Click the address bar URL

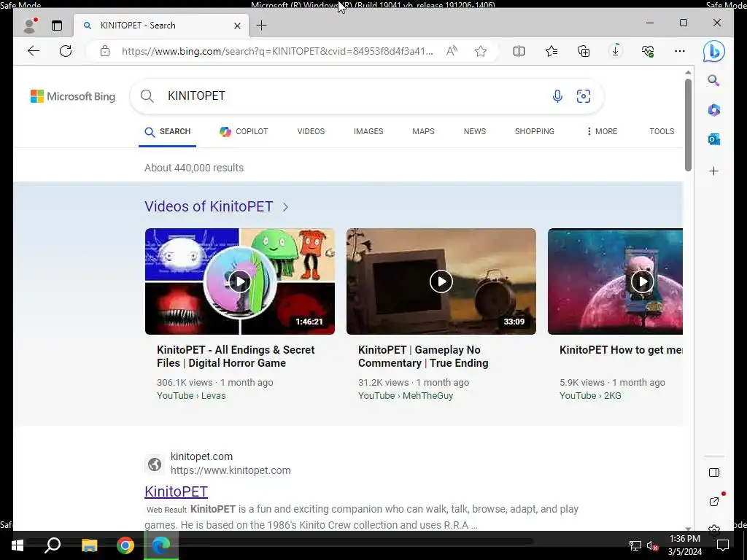pyautogui.click(x=277, y=51)
